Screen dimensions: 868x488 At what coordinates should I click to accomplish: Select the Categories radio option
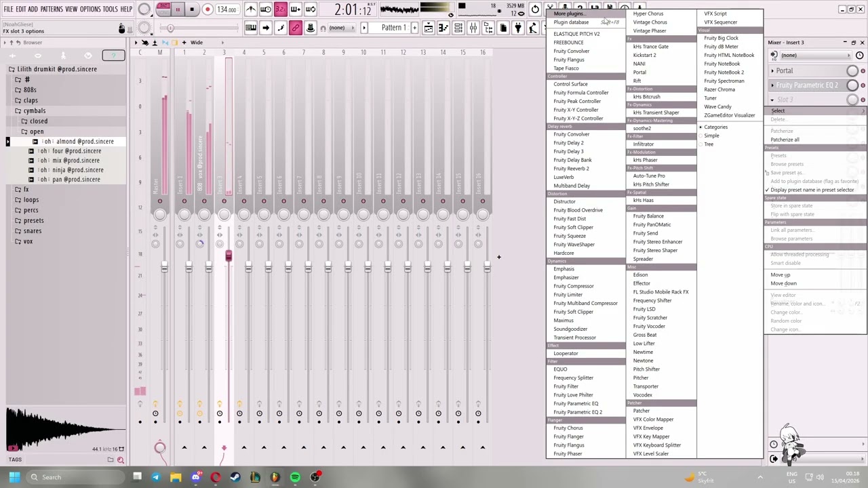(x=715, y=127)
